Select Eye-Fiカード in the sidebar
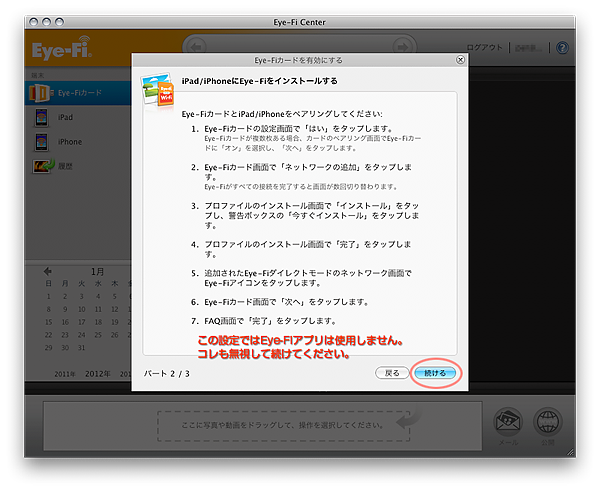The width and height of the screenshot is (600, 491). coord(78,93)
